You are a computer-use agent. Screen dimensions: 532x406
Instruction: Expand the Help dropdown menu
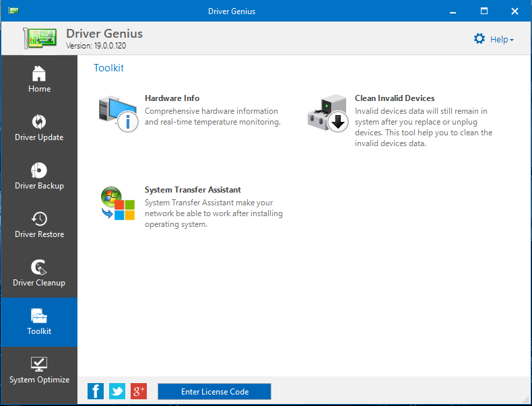click(x=502, y=39)
